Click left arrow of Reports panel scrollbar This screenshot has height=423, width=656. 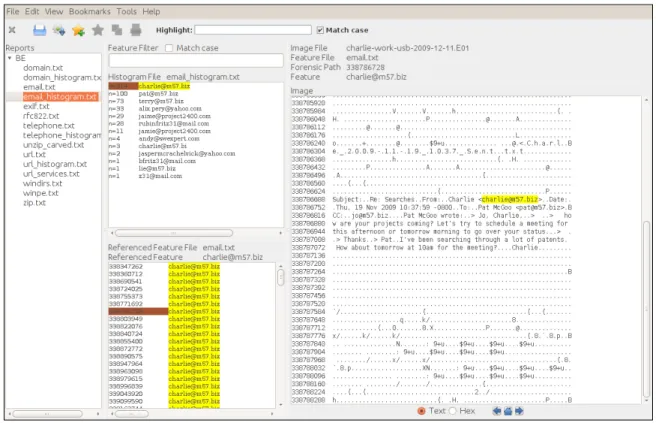pos(9,414)
